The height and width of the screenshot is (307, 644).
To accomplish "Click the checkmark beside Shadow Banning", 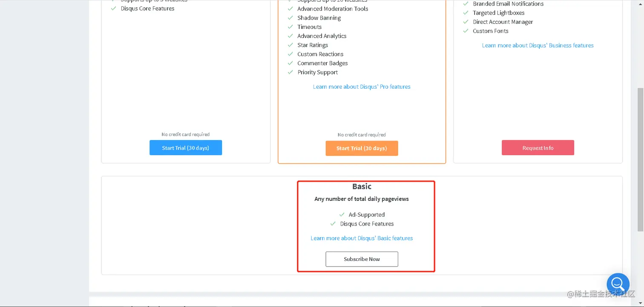I will pyautogui.click(x=290, y=18).
